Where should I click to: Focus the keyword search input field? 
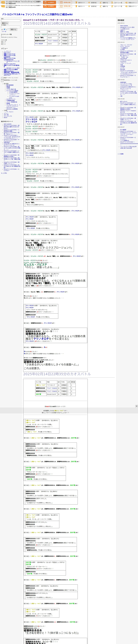click(11, 21)
